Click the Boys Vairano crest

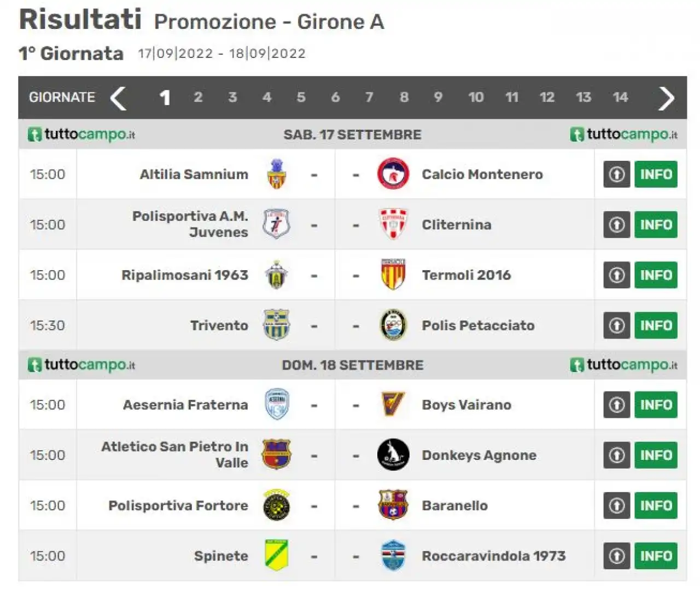tap(393, 405)
